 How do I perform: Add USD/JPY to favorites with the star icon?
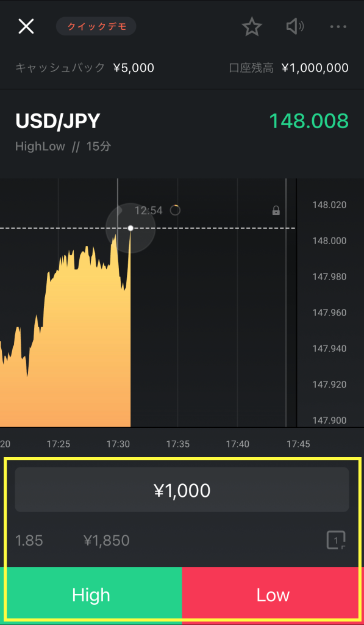click(x=252, y=27)
